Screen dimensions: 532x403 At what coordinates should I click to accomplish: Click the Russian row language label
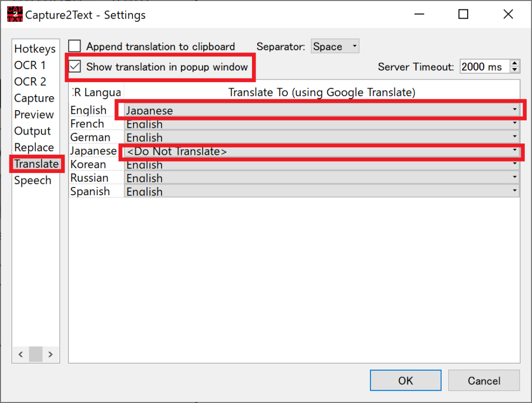click(89, 178)
